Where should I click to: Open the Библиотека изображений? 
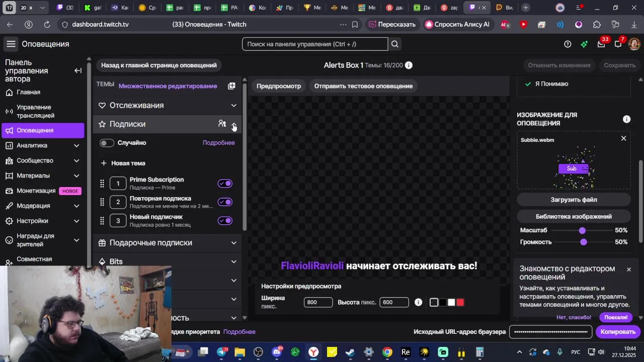tap(574, 217)
